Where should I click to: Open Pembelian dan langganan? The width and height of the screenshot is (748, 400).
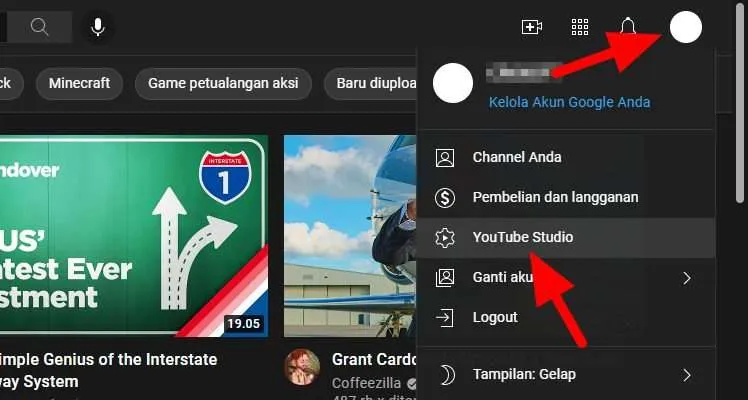click(x=566, y=197)
